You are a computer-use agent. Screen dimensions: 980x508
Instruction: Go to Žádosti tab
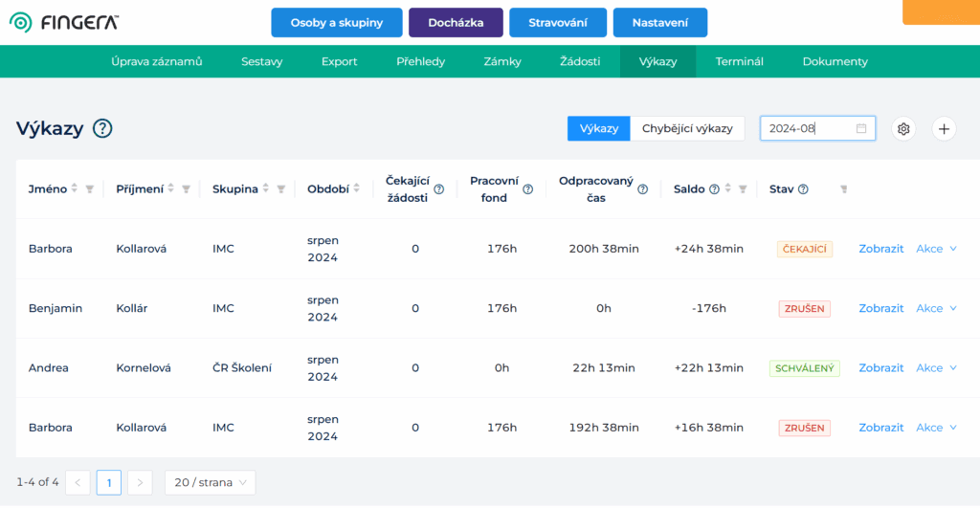579,61
